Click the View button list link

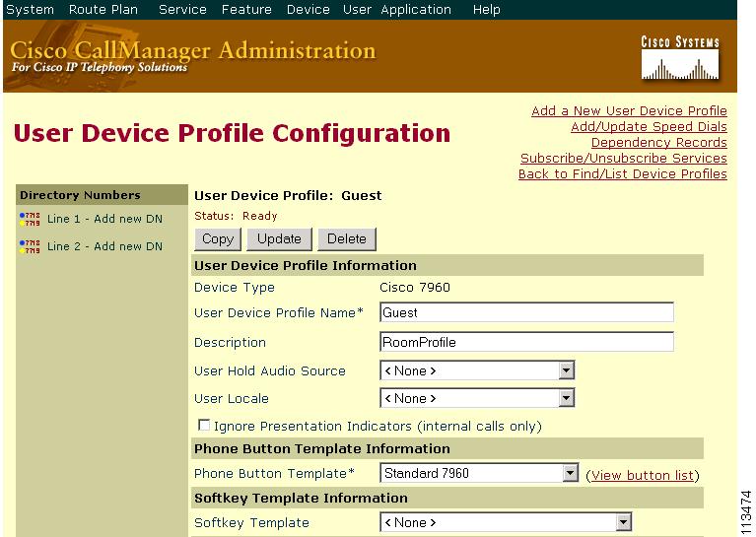click(x=643, y=475)
